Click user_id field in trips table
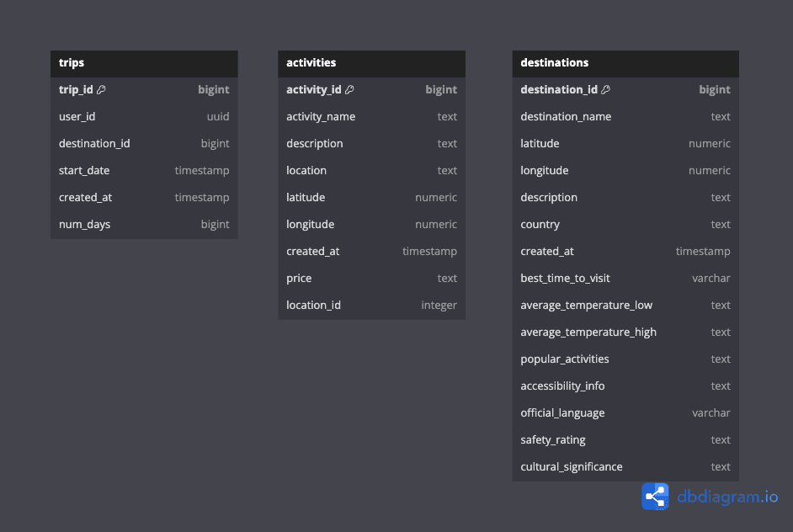Image resolution: width=793 pixels, height=532 pixels. pos(144,116)
